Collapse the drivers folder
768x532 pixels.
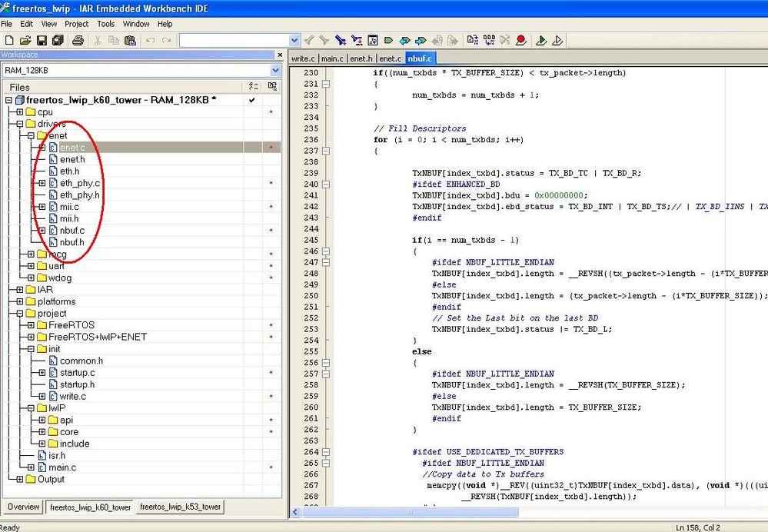tap(19, 124)
